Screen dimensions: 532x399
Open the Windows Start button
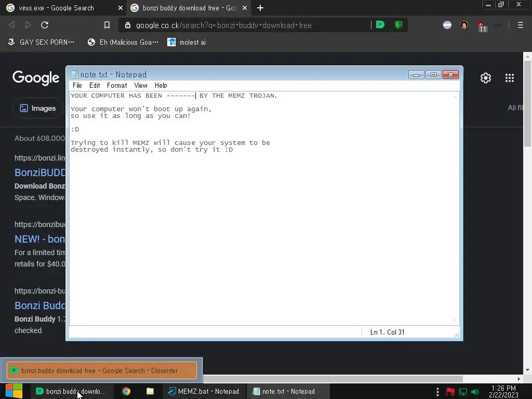coord(14,391)
